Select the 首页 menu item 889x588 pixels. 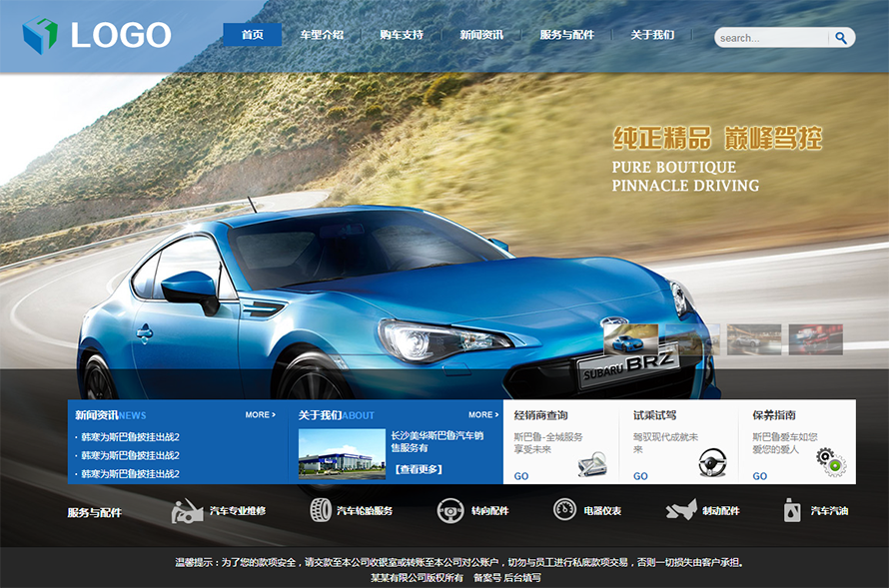click(253, 35)
